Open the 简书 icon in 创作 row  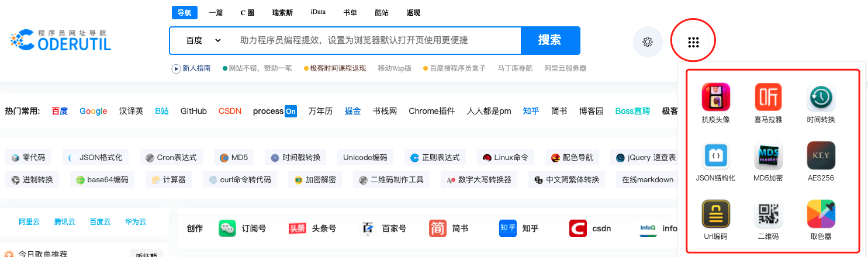point(438,228)
